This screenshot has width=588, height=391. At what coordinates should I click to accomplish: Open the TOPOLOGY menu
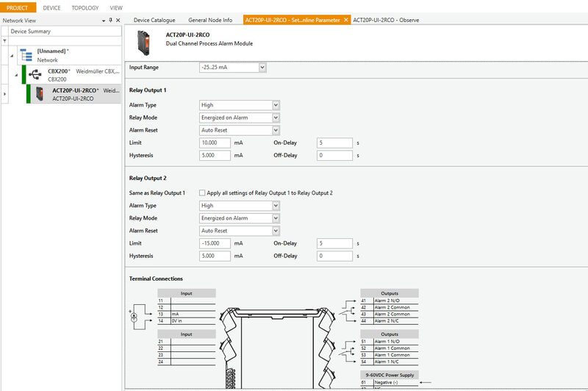click(85, 7)
